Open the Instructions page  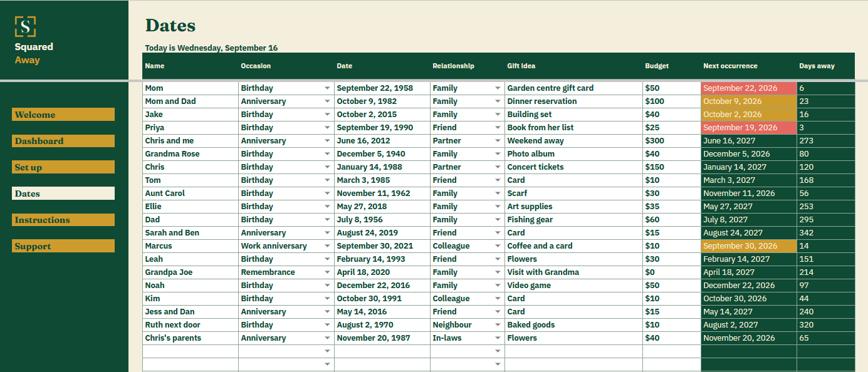(x=63, y=220)
